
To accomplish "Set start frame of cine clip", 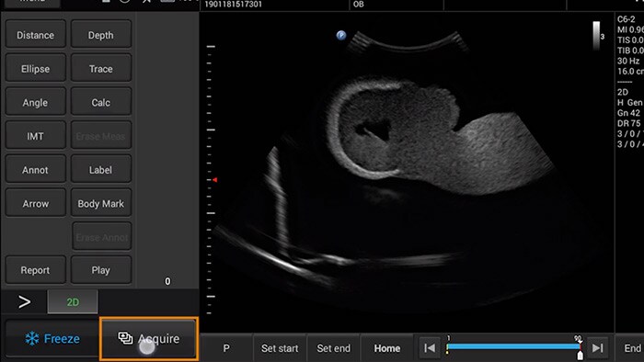I will coord(280,348).
